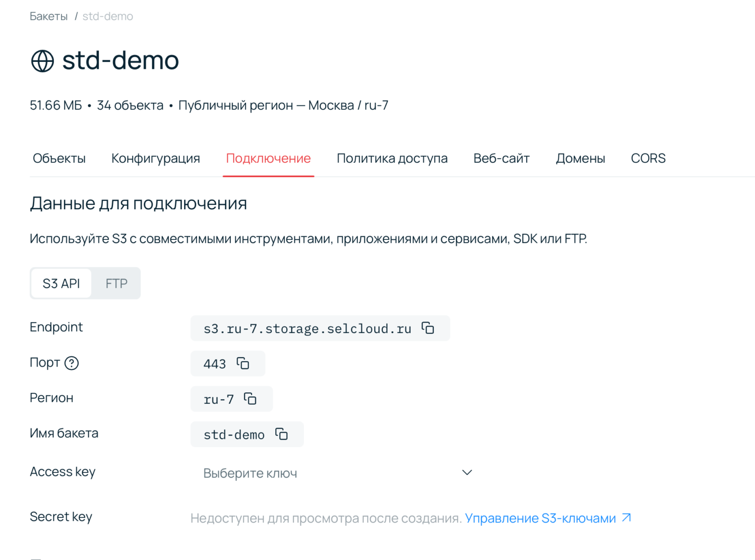Click the 'Имя бакета' label

click(64, 433)
